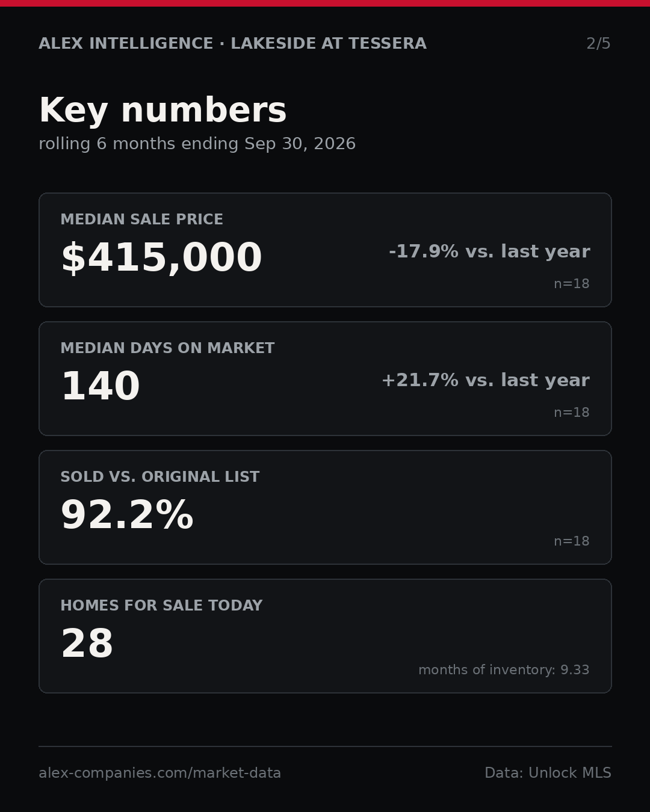
Task: Click the $415,000 value
Action: pos(161,258)
